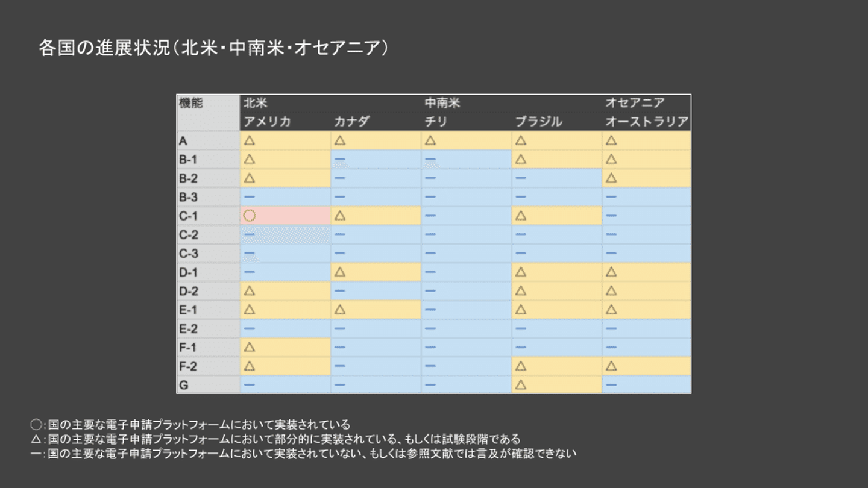Select the オセアニア region header

click(635, 103)
